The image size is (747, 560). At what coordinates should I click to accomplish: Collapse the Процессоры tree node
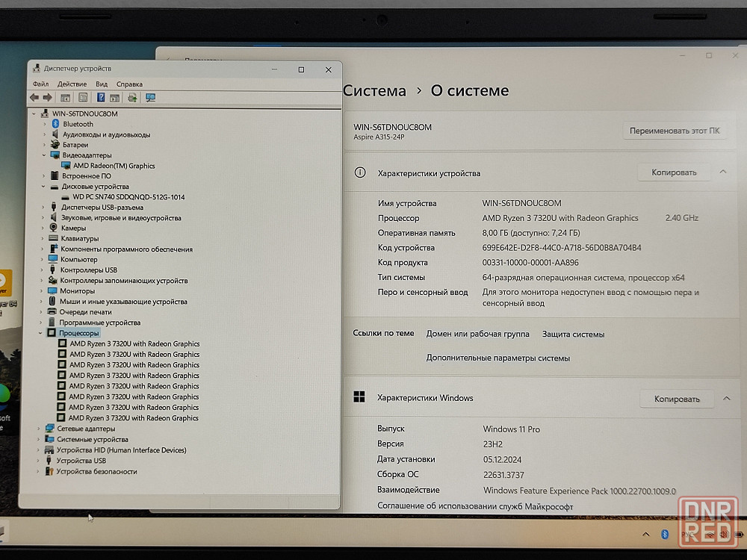(x=40, y=333)
